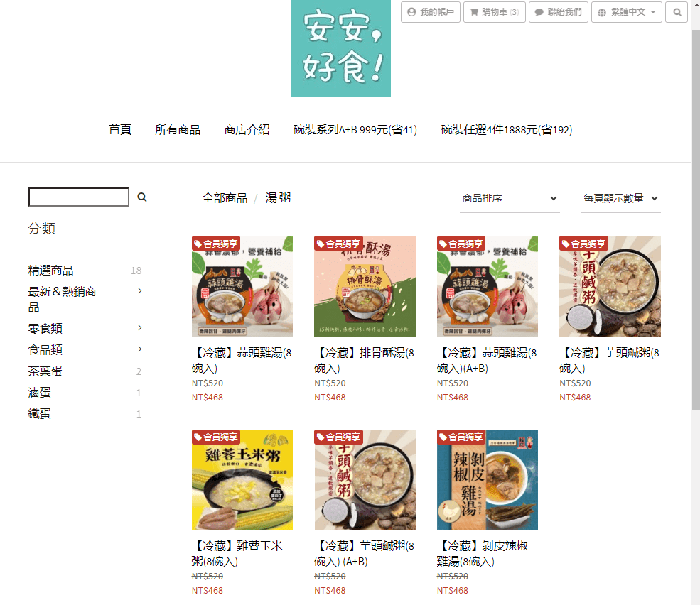Open the 繁體中文 language dropdown
This screenshot has width=700, height=605.
click(x=627, y=13)
